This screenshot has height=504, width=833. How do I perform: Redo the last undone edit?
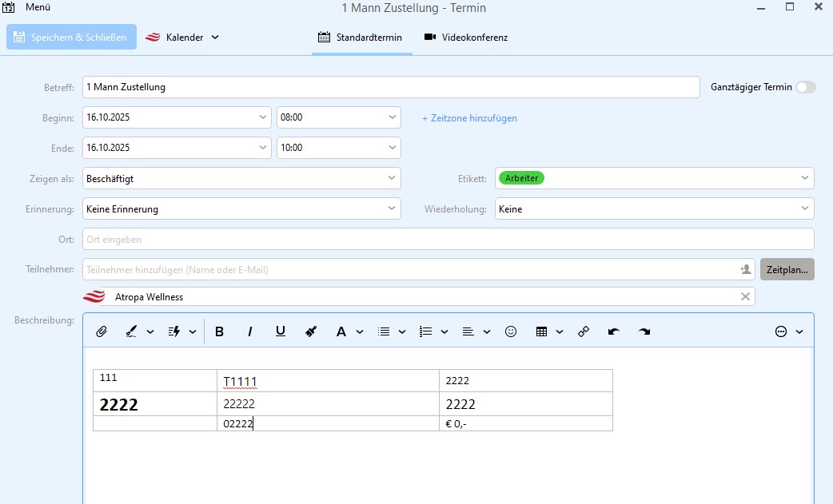(x=644, y=331)
